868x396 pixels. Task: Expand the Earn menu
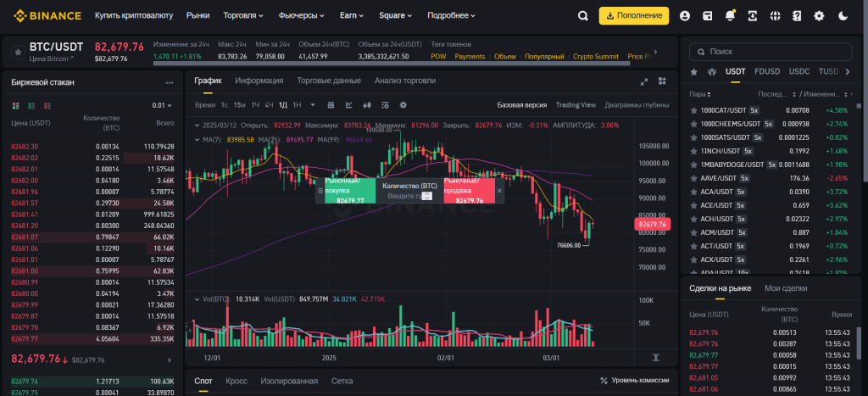352,15
